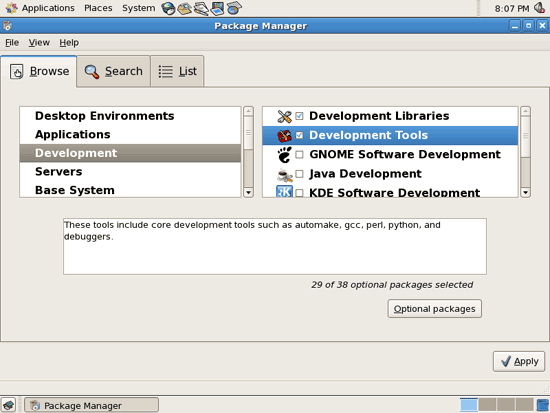Click the category list scroll down arrow

tap(248, 192)
